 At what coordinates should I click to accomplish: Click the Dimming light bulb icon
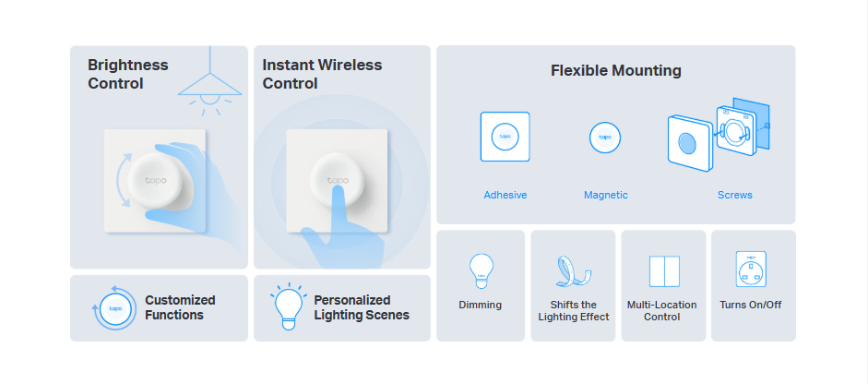pyautogui.click(x=481, y=271)
